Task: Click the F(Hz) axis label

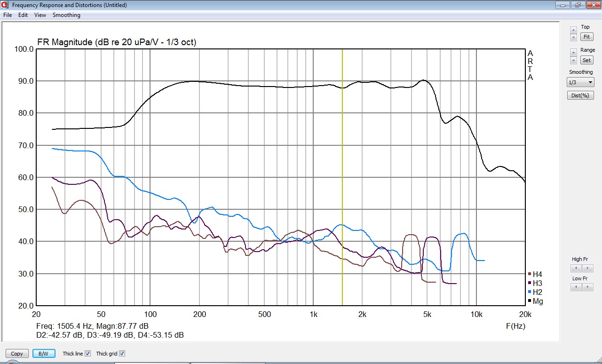Action: [515, 326]
